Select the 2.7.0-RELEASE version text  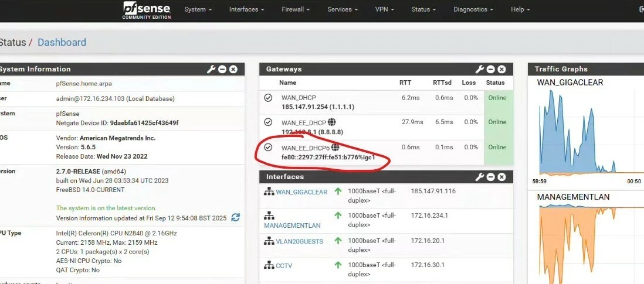(79, 172)
